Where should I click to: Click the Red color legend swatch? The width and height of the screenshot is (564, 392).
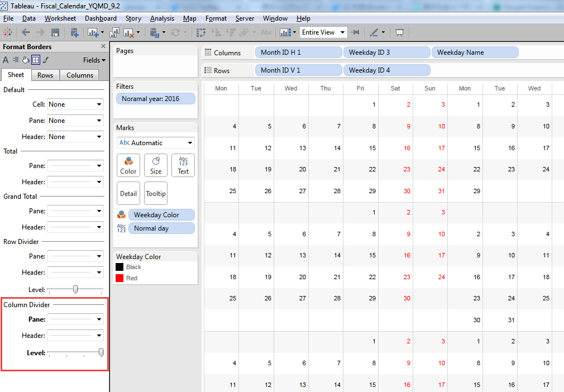[120, 278]
